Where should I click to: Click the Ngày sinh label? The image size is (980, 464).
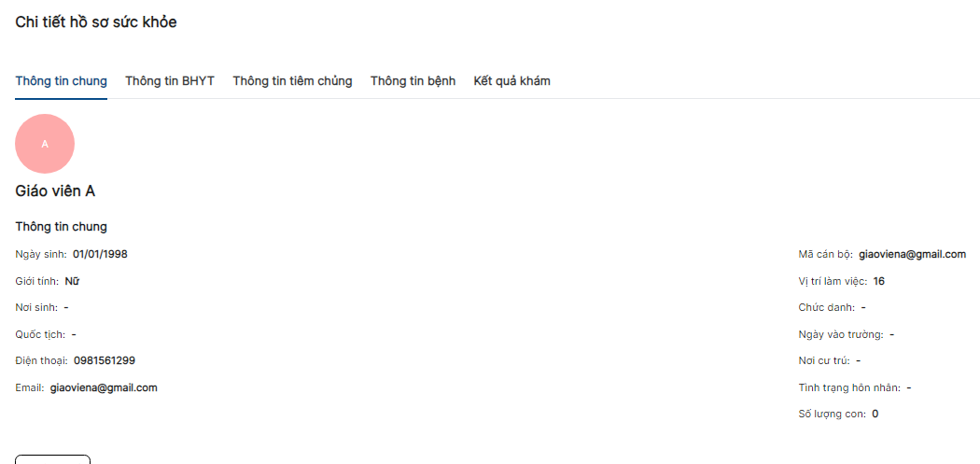(x=41, y=255)
